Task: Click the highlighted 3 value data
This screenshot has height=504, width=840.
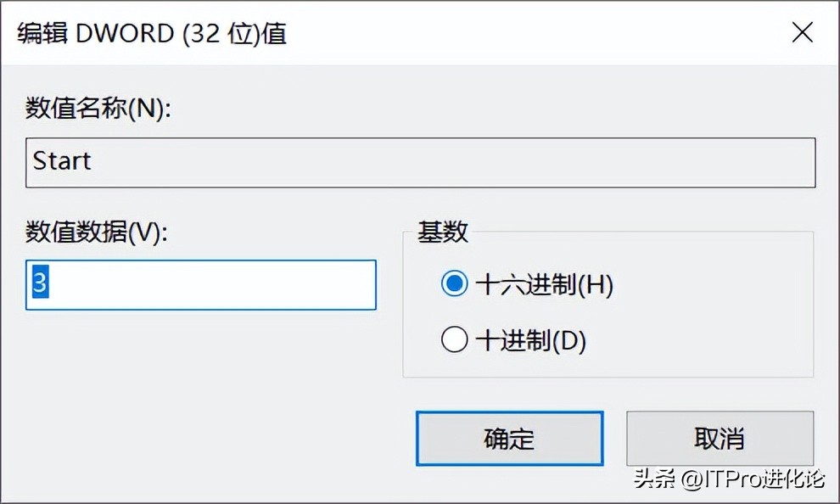Action: 38,285
